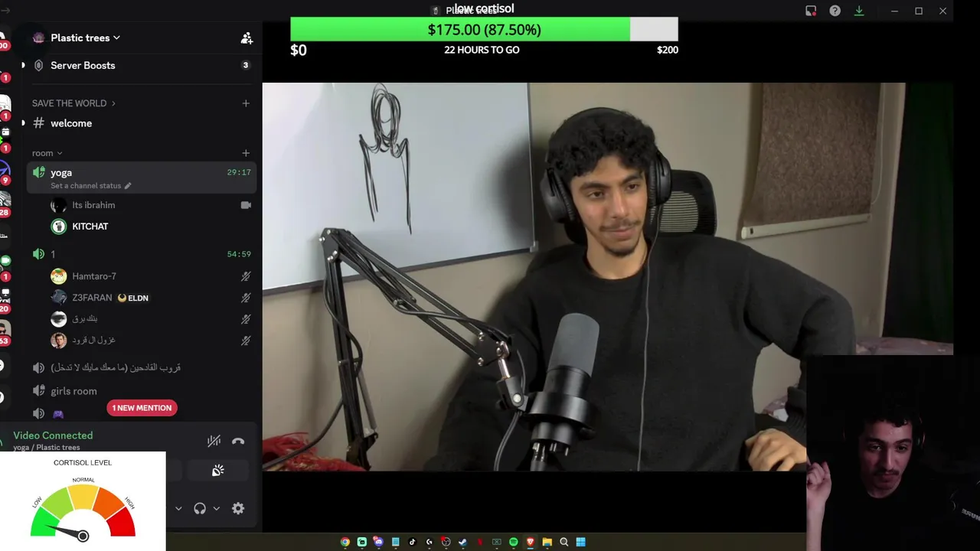
Task: Open the invite people icon beside Plastic trees
Action: point(247,37)
